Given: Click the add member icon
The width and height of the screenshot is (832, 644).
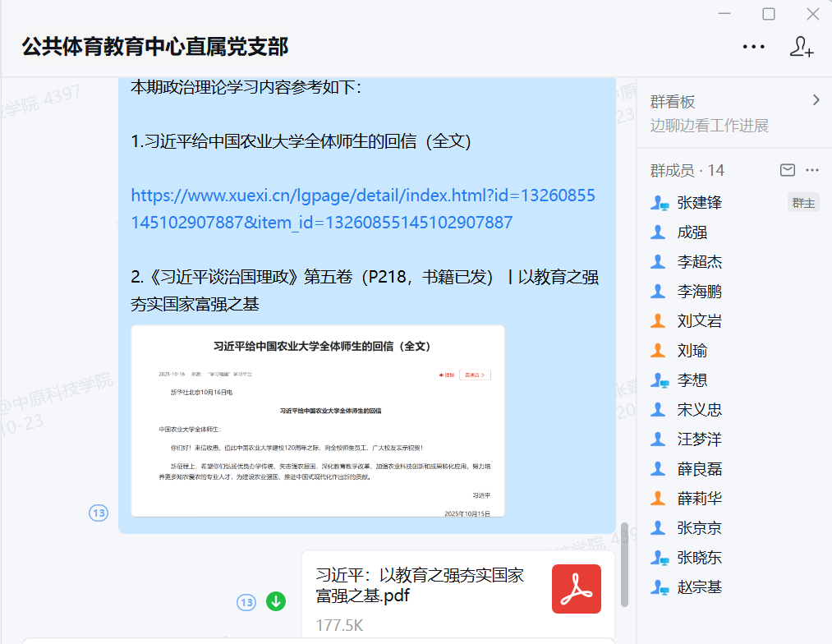Looking at the screenshot, I should coord(801,47).
